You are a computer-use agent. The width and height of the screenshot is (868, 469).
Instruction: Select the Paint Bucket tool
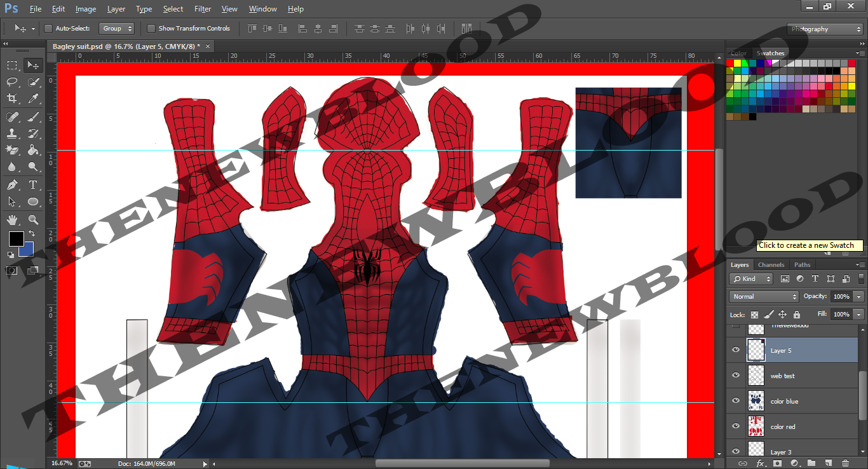[33, 150]
